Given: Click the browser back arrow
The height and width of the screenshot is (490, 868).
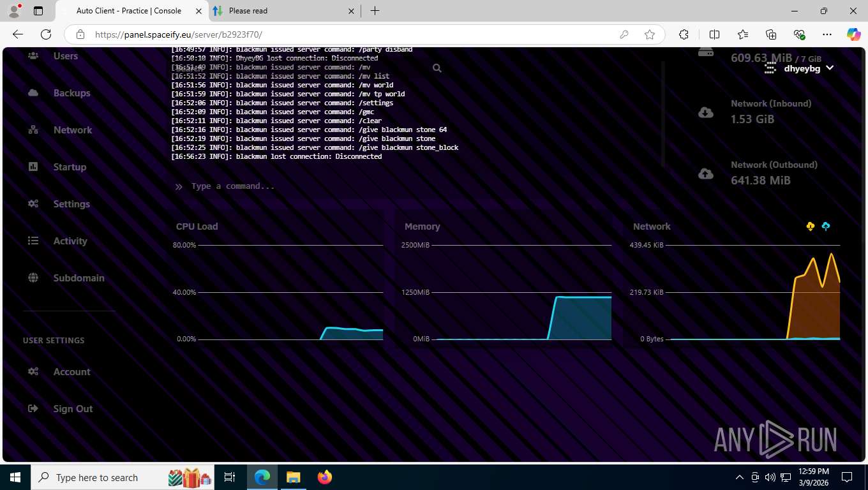Looking at the screenshot, I should 18,34.
